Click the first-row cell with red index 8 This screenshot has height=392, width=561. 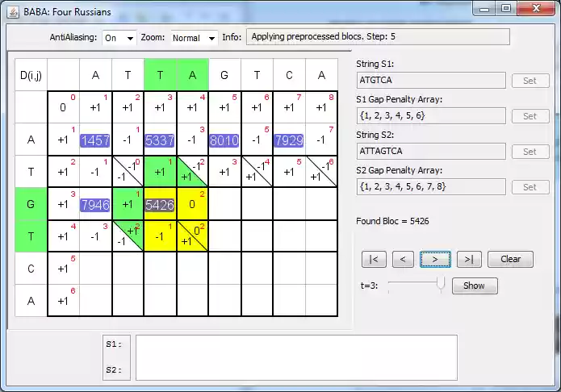[321, 107]
